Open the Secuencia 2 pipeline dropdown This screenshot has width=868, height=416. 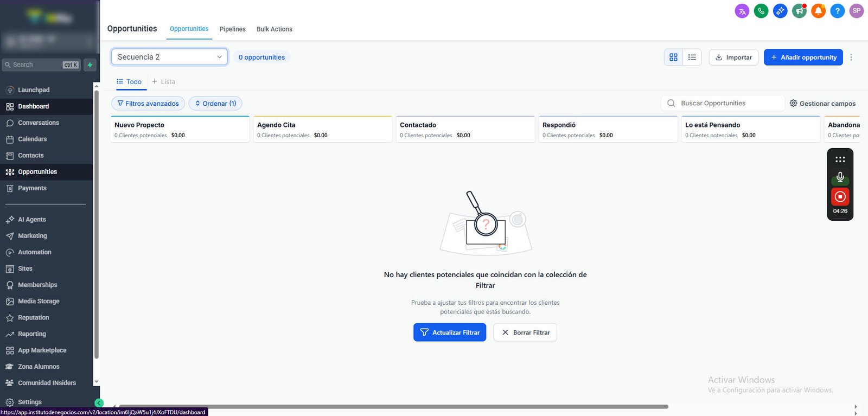point(169,57)
